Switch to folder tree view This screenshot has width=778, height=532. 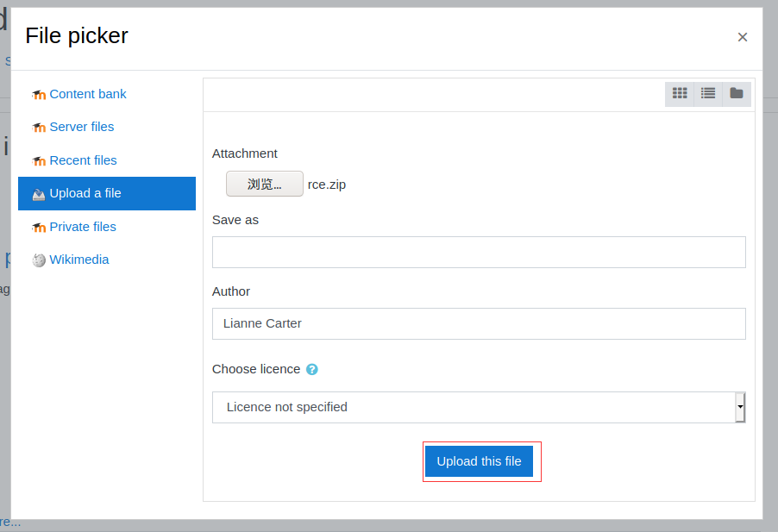737,93
